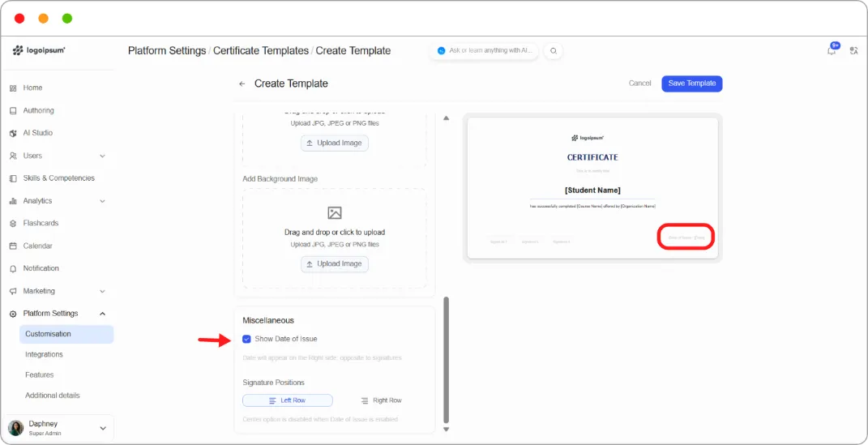Click the top Upload Image button
Screen dimensions: 868x445
pos(335,143)
